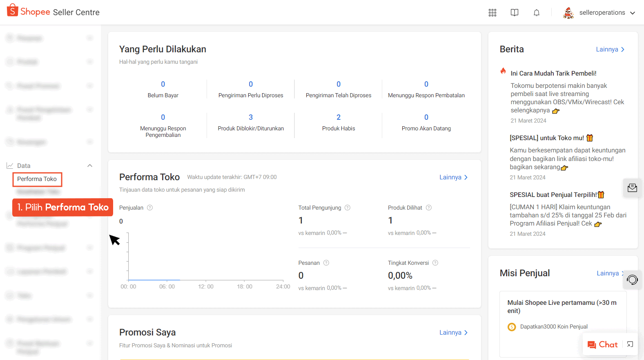Select Performa Toko in the sidebar
Viewport: 644px width, 360px height.
(37, 179)
